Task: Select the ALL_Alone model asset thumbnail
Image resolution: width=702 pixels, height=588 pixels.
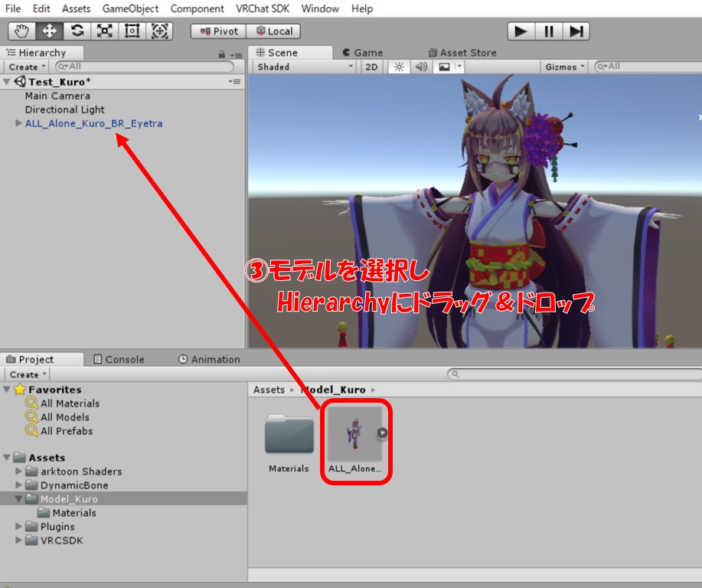Action: point(354,434)
